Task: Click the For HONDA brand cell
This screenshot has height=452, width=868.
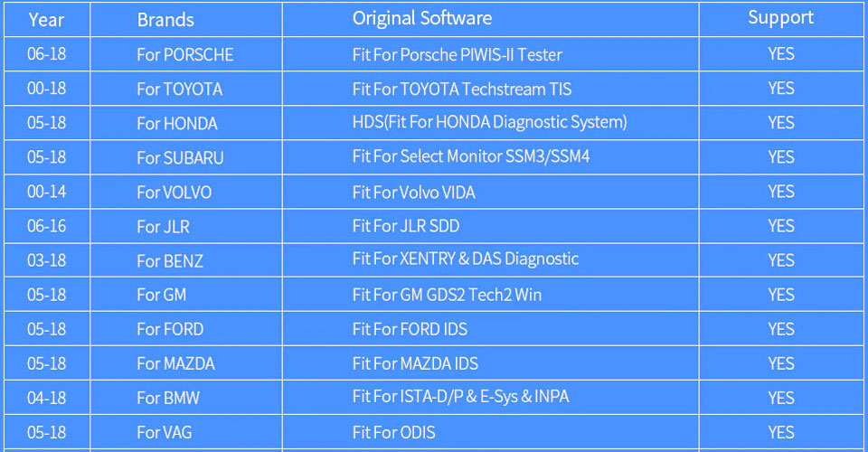Action: [177, 123]
